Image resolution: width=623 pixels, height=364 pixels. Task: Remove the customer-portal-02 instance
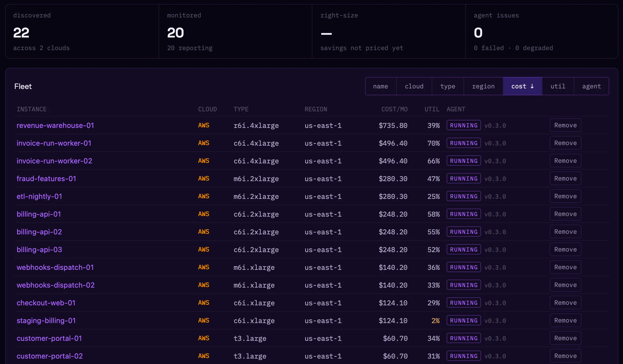click(x=565, y=356)
